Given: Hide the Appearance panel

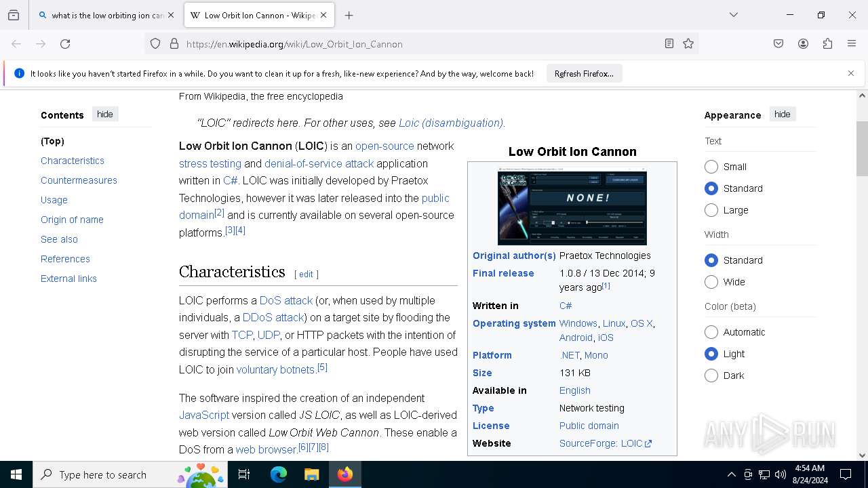Looking at the screenshot, I should coord(783,115).
